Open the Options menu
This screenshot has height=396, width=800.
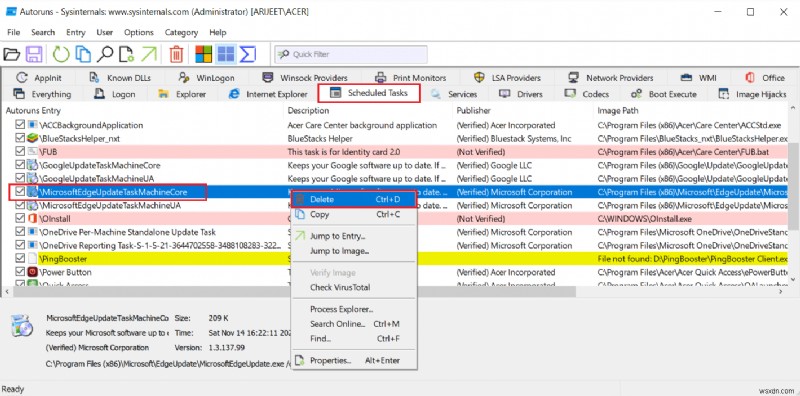coord(139,32)
